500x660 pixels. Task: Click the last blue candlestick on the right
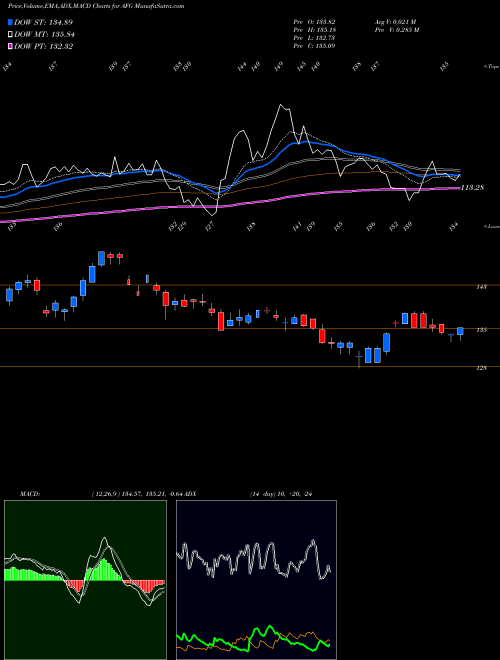click(460, 331)
